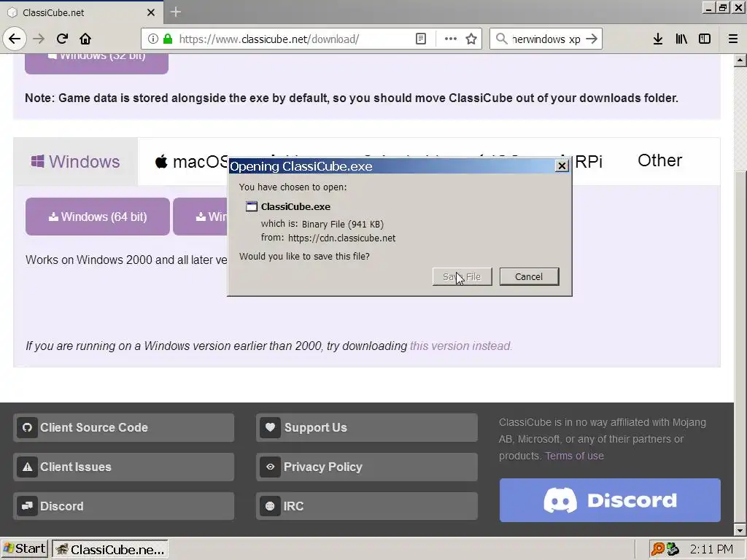Select the RPi platform tab

tap(589, 161)
